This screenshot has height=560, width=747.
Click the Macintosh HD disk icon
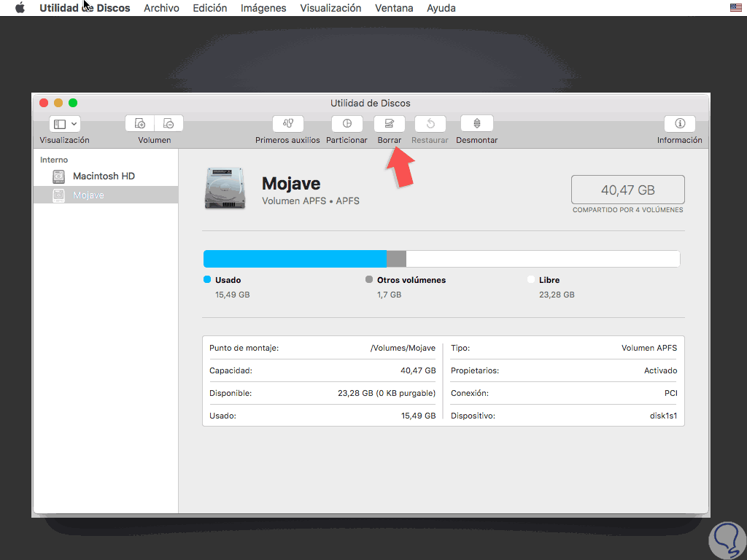[58, 176]
